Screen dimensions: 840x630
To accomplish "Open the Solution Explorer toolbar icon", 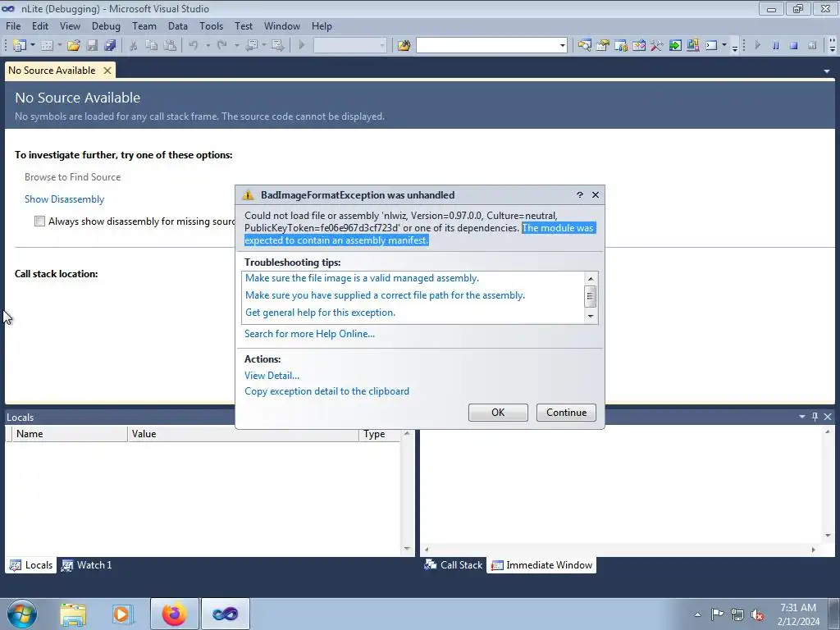I will [584, 46].
